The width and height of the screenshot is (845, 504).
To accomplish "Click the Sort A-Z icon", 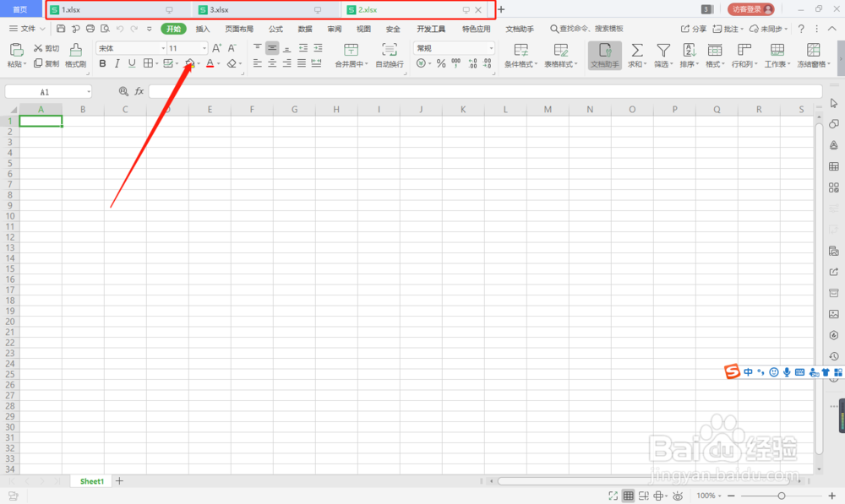I will pyautogui.click(x=689, y=50).
